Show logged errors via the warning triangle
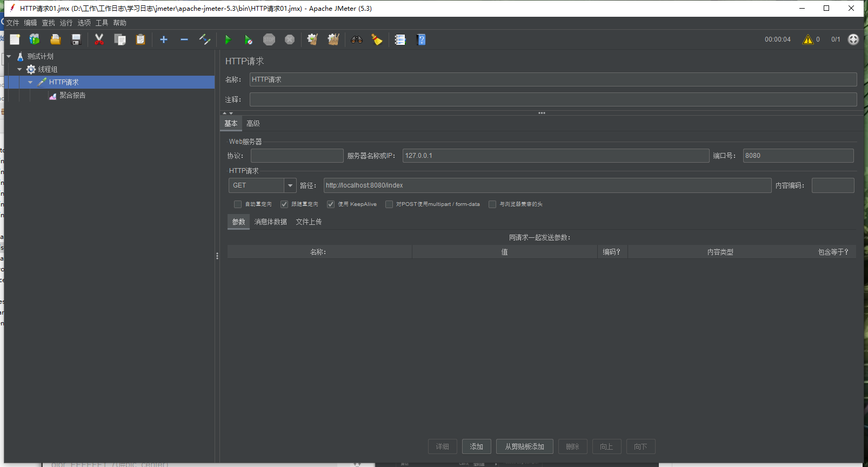The image size is (868, 467). click(x=808, y=39)
